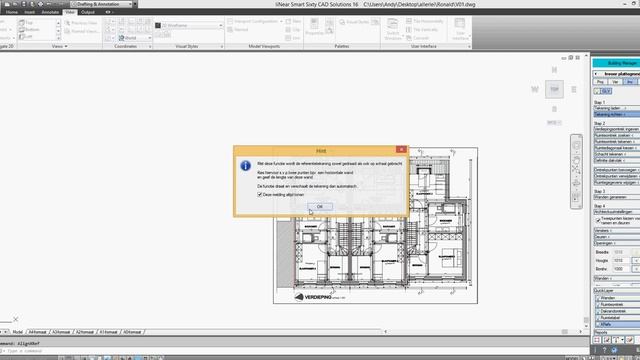Close the Hint dialog with red X
The width and height of the screenshot is (640, 360).
pyautogui.click(x=401, y=149)
